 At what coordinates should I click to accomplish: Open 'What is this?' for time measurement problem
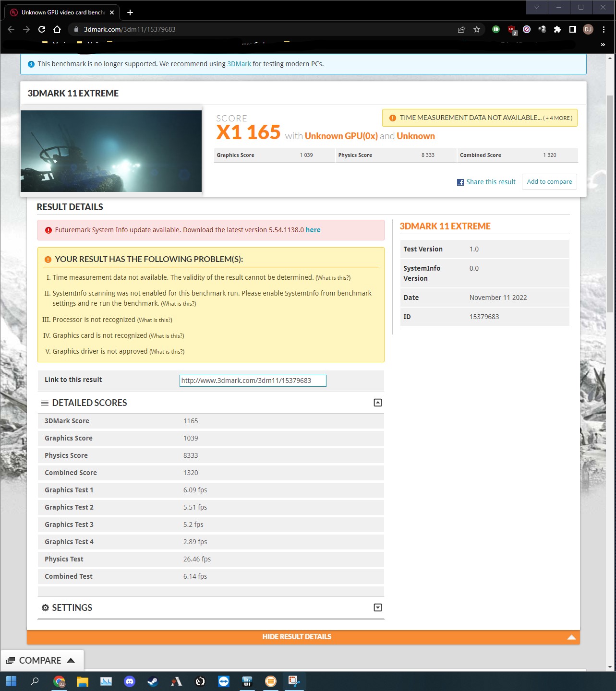coord(333,278)
